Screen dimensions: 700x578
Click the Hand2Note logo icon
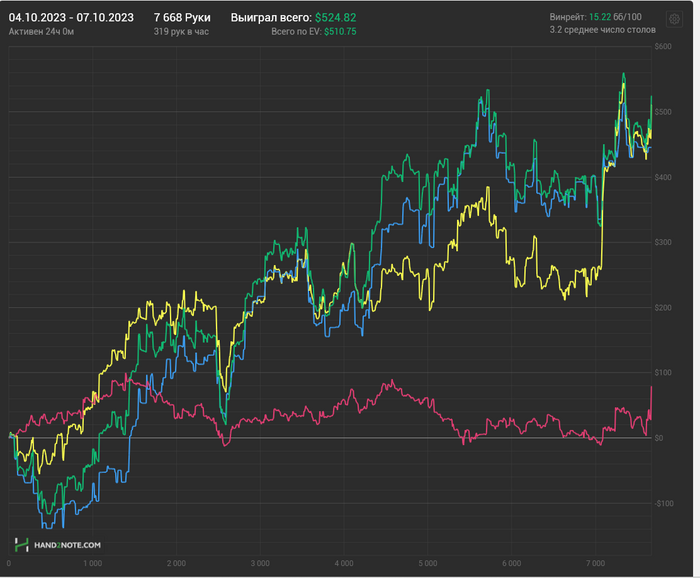tap(21, 545)
